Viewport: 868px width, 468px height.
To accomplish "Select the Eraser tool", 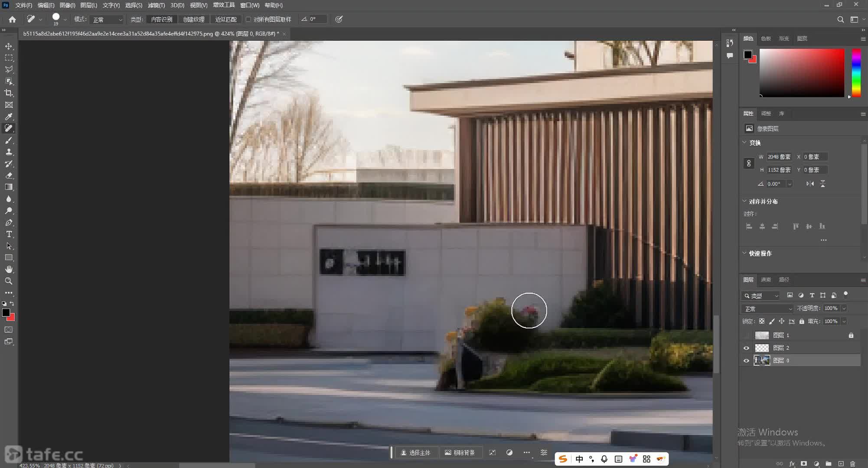I will 9,175.
